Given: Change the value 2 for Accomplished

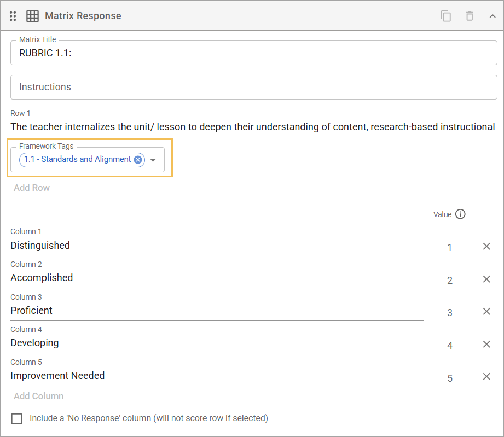Looking at the screenshot, I should click(x=450, y=281).
